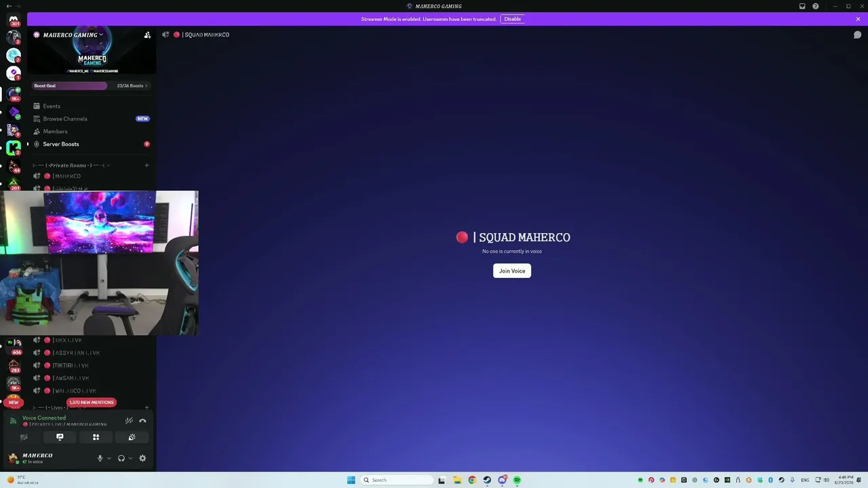Expand headphone output options arrow
The image size is (868, 488).
130,458
